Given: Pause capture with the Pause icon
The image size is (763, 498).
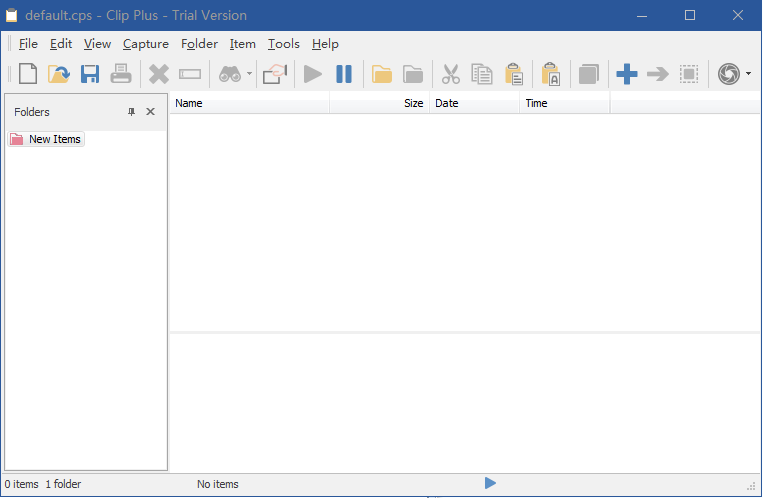Looking at the screenshot, I should (343, 74).
